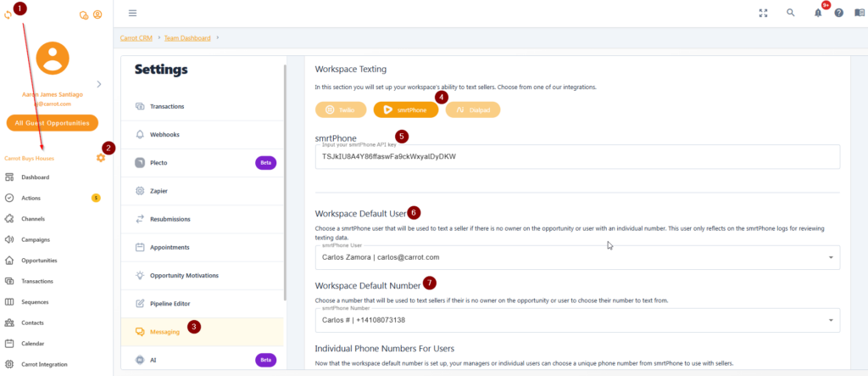Click the Beta badge next to Plecto

click(265, 163)
